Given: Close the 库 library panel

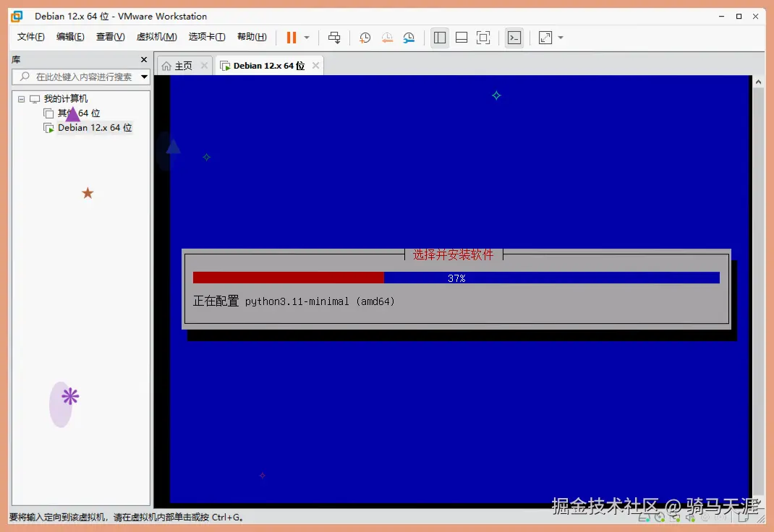Looking at the screenshot, I should [144, 60].
